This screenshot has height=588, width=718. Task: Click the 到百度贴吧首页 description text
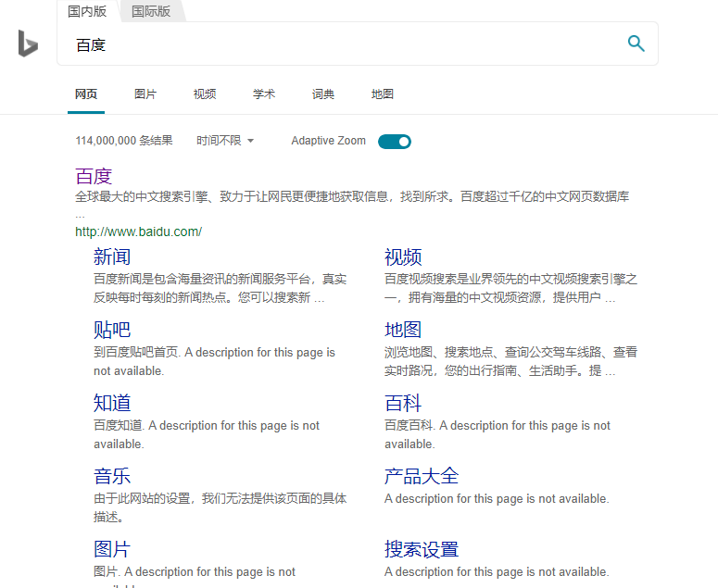tap(214, 361)
